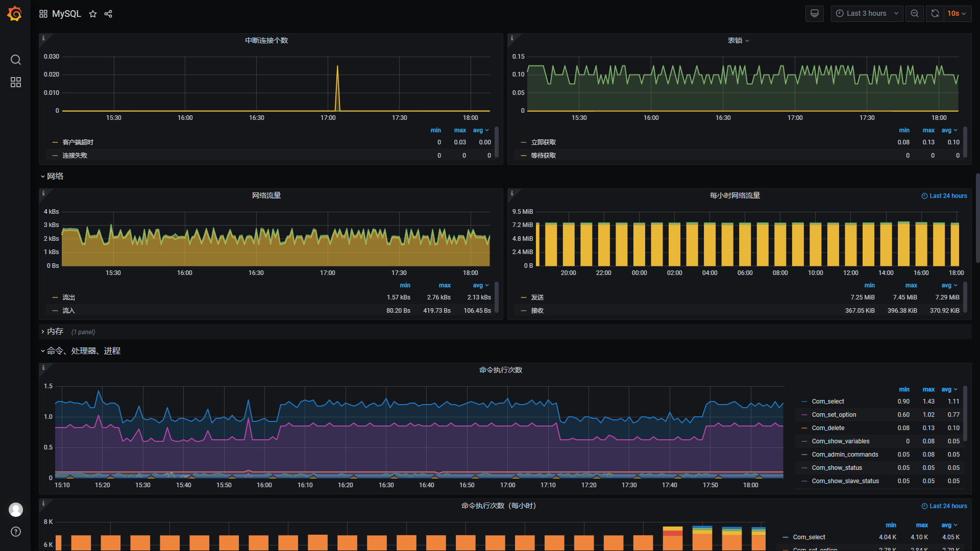Zoom out the time range

pyautogui.click(x=914, y=13)
